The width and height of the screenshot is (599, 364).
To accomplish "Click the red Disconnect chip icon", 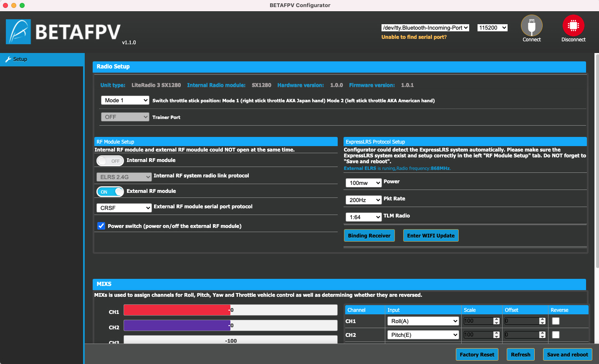I will click(x=573, y=25).
